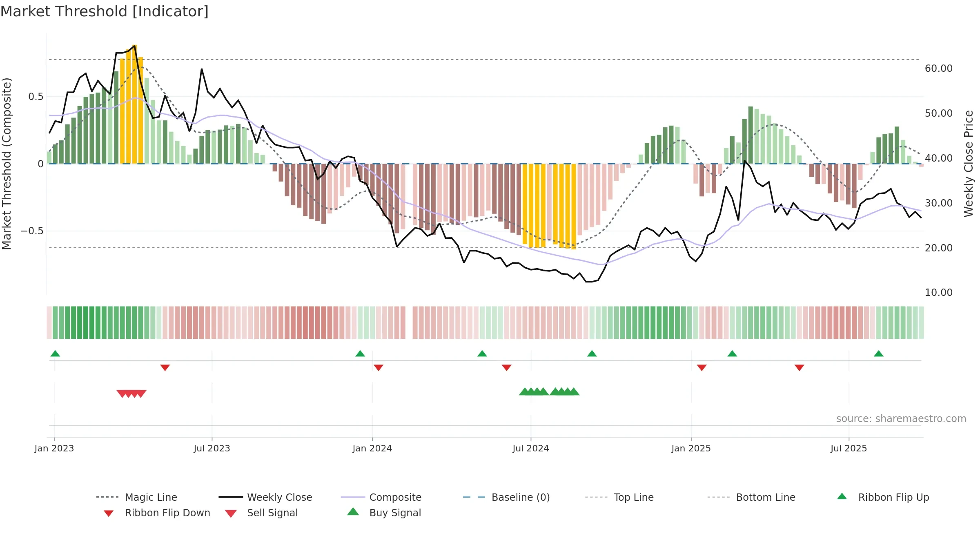Click the Ribbon Flip Up marker around September 2024
This screenshot has width=980, height=551.
[592, 353]
